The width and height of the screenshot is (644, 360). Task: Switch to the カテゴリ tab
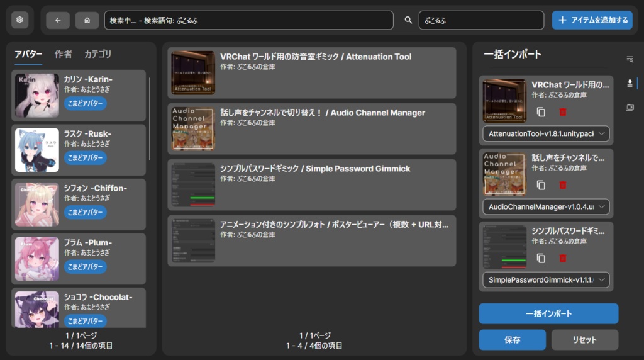[97, 54]
